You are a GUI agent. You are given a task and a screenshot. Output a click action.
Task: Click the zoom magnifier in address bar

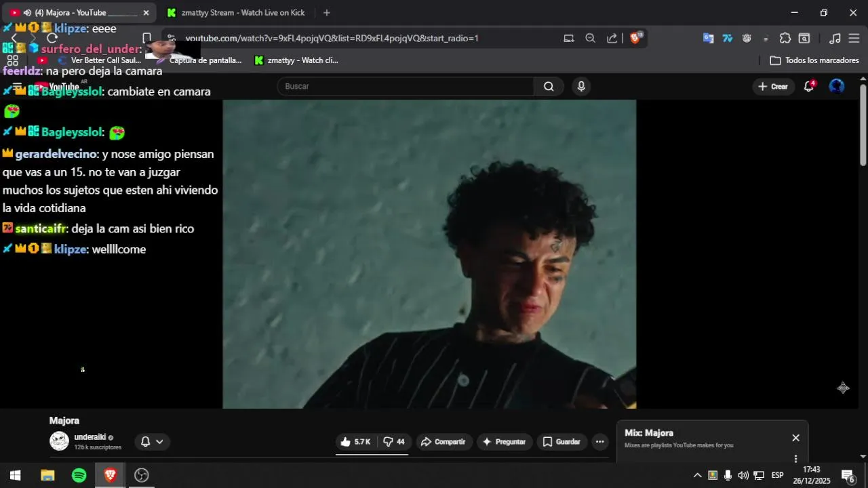590,38
